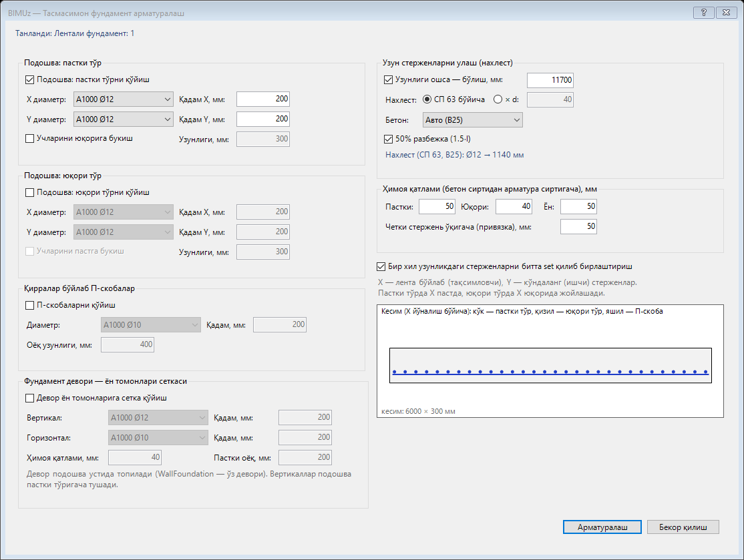
Task: Open Y диаметр dropdown in юқори тўр group
Action: coord(124,232)
